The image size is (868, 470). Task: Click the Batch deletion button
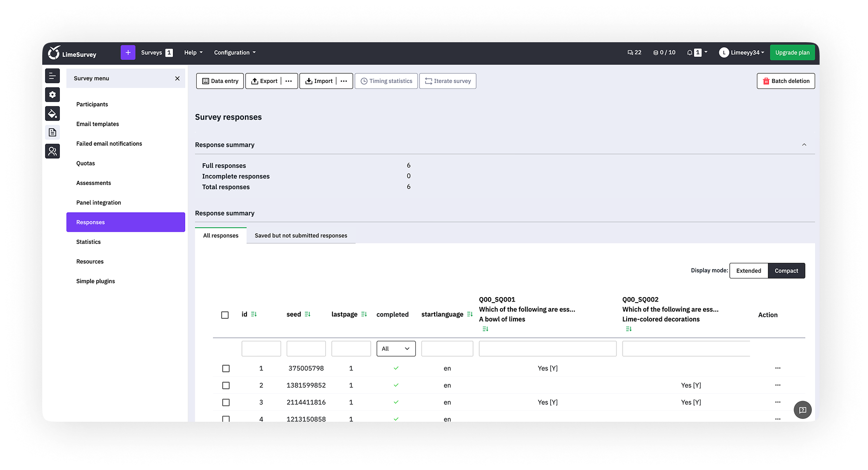pos(786,81)
